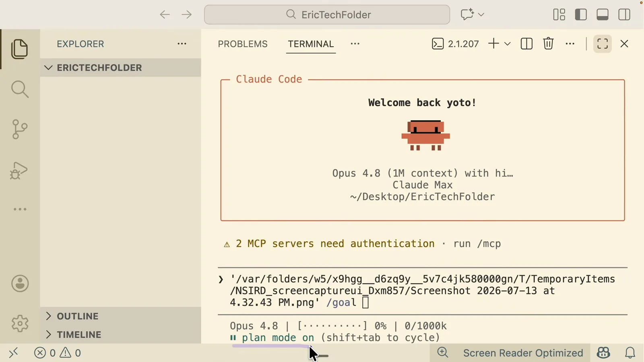Viewport: 644px width, 362px height.
Task: Open the Manage gear icon
Action: (x=20, y=323)
